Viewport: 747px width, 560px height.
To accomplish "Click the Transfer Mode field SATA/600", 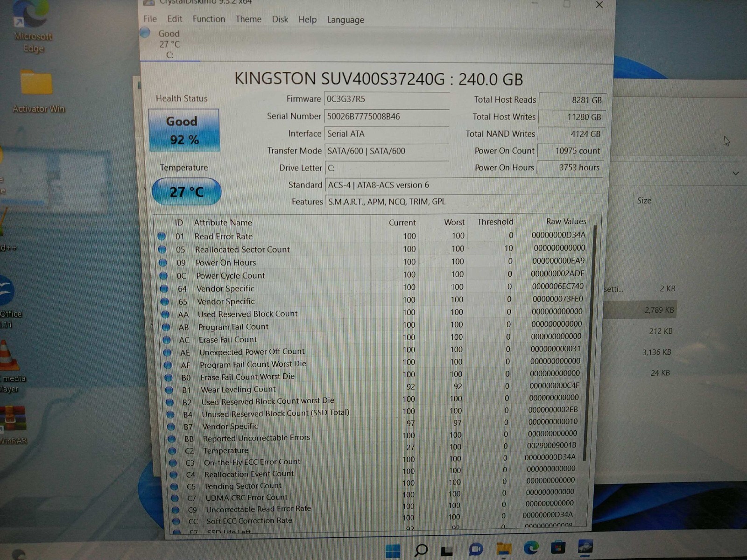I will point(386,151).
